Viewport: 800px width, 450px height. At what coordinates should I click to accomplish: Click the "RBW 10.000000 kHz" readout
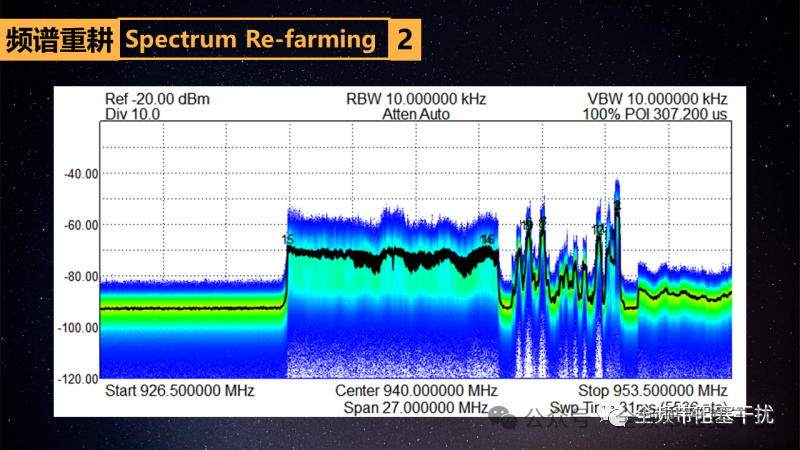tap(416, 99)
